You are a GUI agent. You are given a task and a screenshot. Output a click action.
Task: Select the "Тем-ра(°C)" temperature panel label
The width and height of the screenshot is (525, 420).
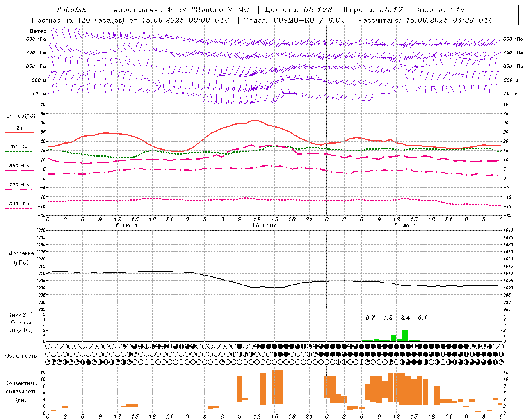[x=19, y=116]
